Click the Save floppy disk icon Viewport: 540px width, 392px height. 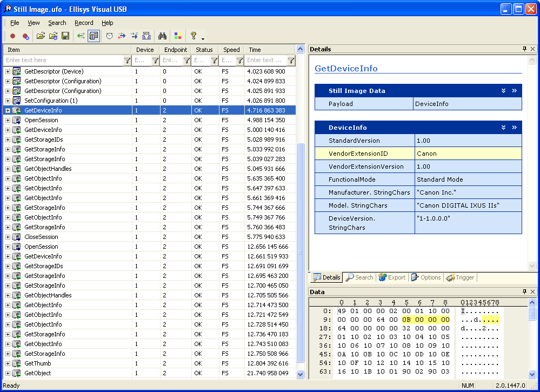click(65, 36)
